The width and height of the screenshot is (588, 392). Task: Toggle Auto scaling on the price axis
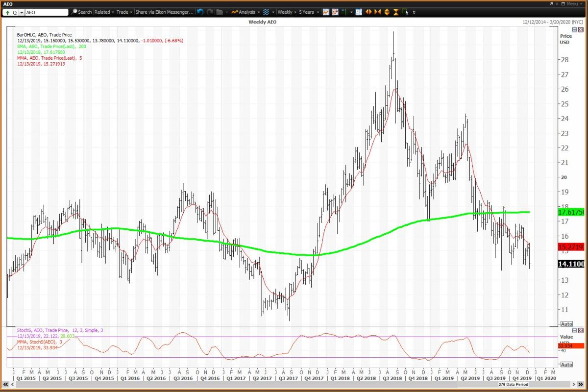click(566, 324)
